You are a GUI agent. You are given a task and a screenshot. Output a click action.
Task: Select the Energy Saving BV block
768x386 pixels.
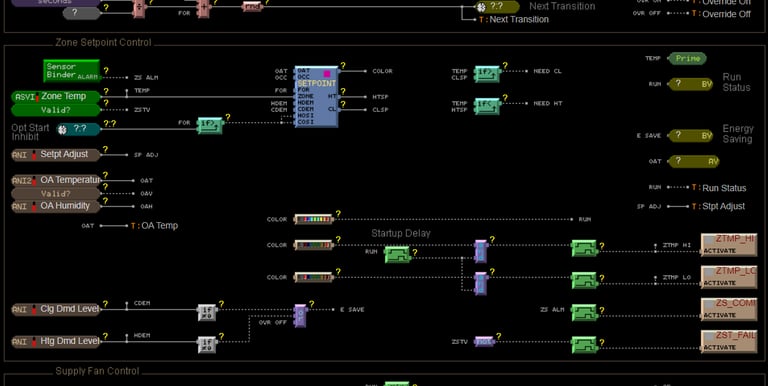point(691,136)
